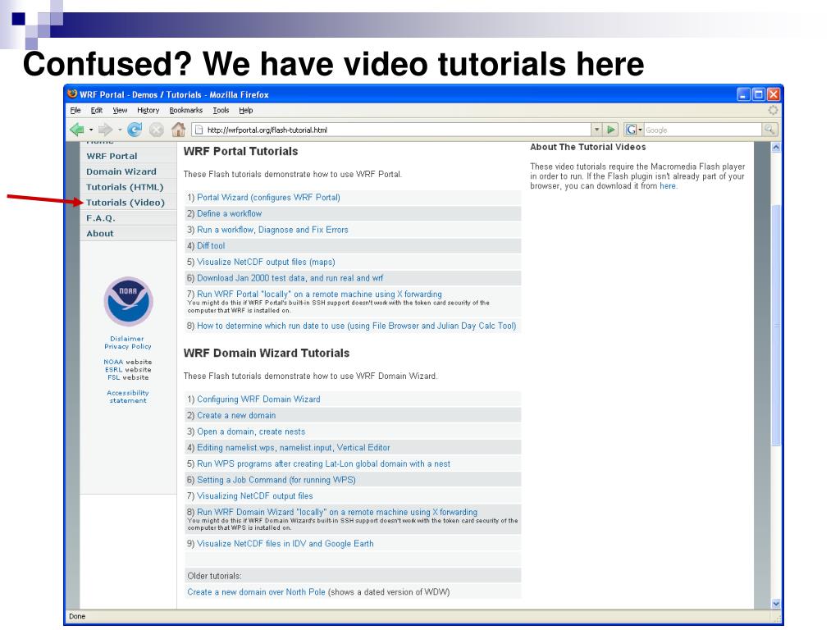Open the Bookmarks menu
Viewport: 840px width, 630px height.
coord(186,111)
